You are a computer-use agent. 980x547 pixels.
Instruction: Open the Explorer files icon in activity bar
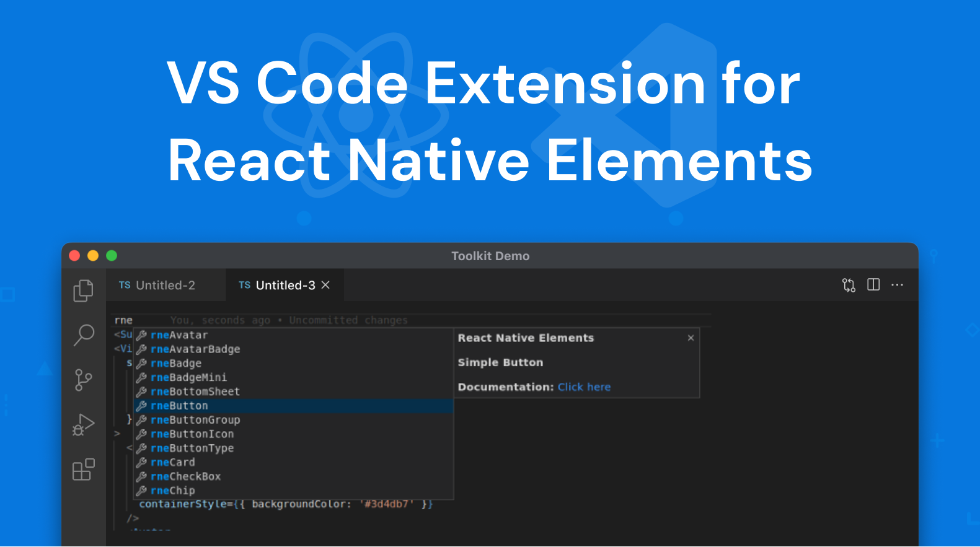pyautogui.click(x=83, y=291)
